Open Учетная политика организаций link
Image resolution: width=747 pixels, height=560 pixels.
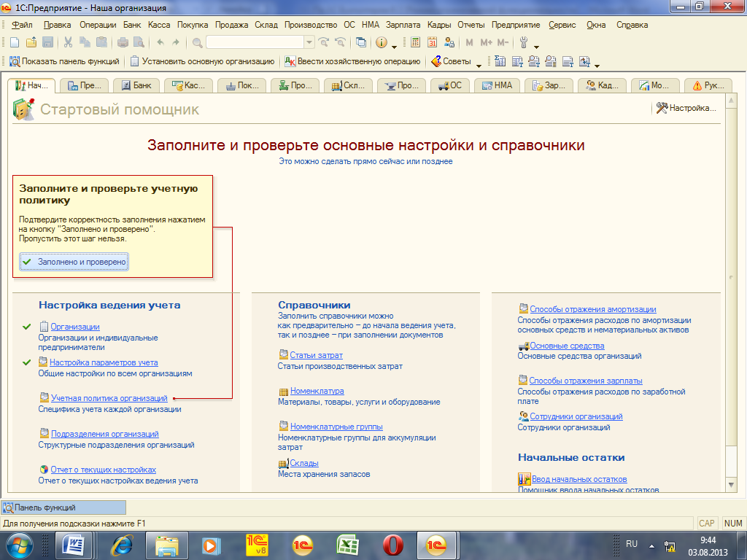tap(109, 398)
